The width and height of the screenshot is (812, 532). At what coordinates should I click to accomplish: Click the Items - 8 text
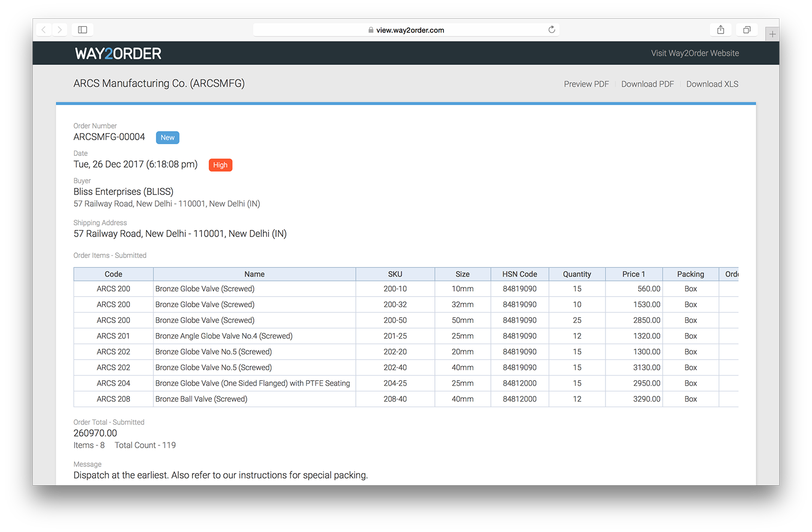(x=89, y=445)
